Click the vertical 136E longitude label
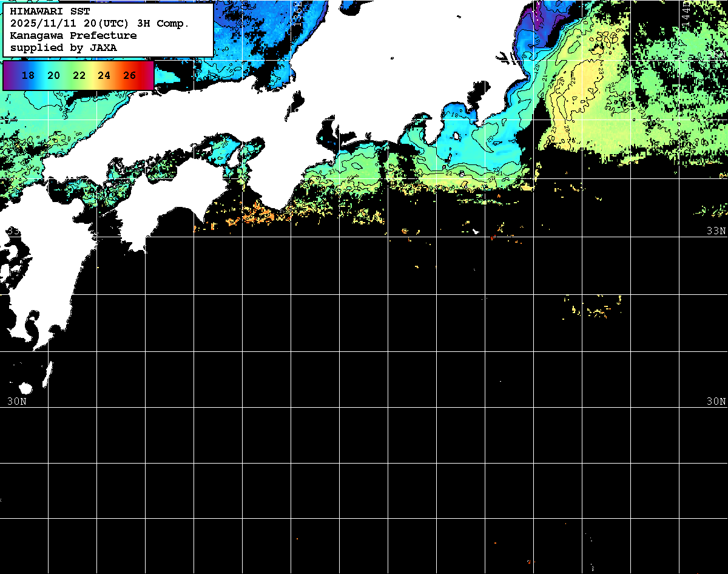 (297, 12)
